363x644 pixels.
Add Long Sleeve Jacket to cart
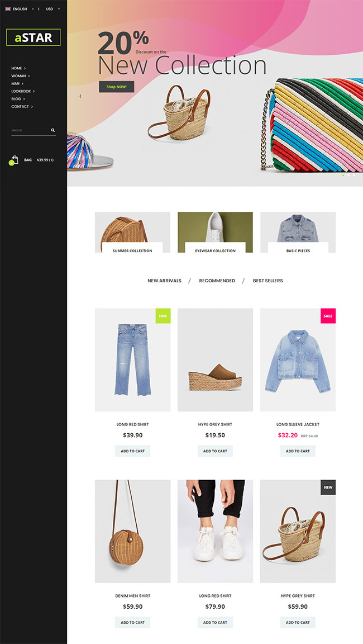coord(298,451)
